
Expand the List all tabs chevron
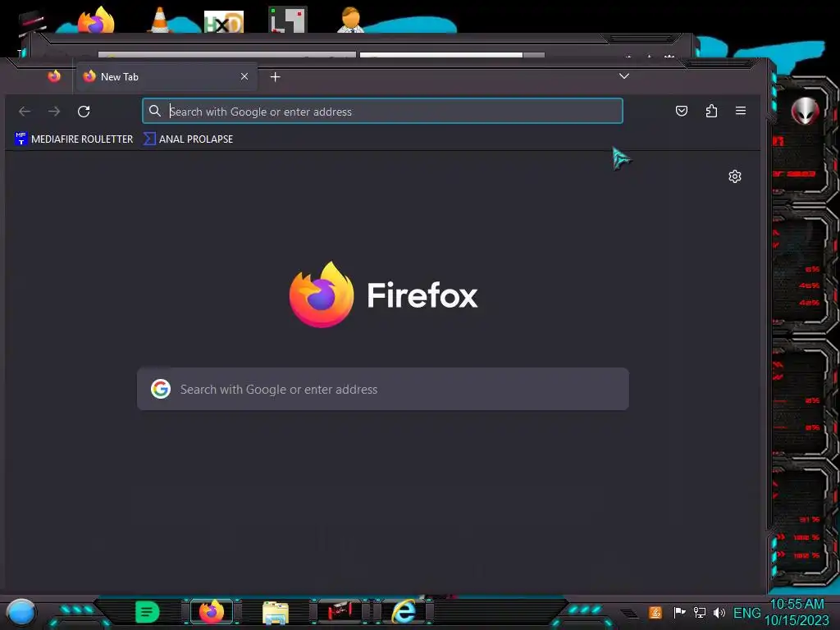[x=624, y=76]
